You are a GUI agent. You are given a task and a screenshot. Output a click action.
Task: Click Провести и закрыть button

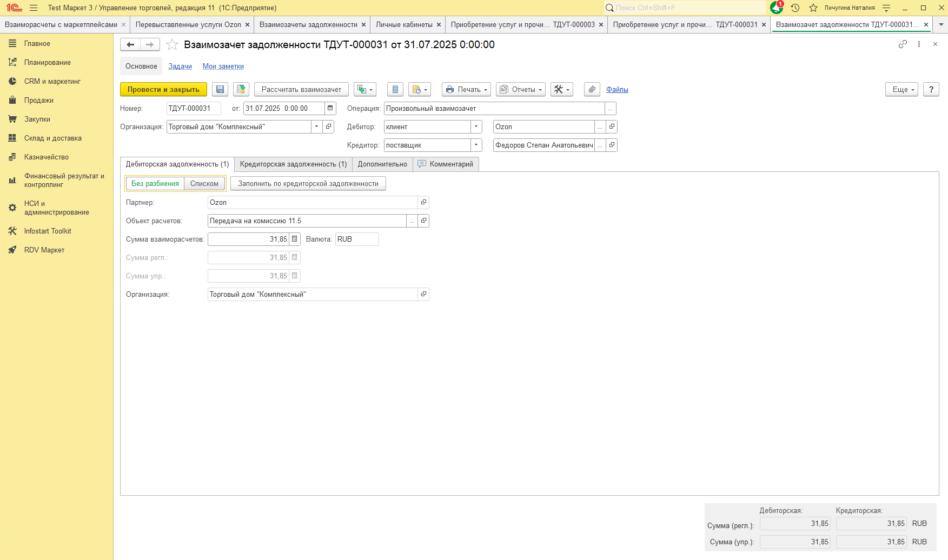click(x=163, y=90)
